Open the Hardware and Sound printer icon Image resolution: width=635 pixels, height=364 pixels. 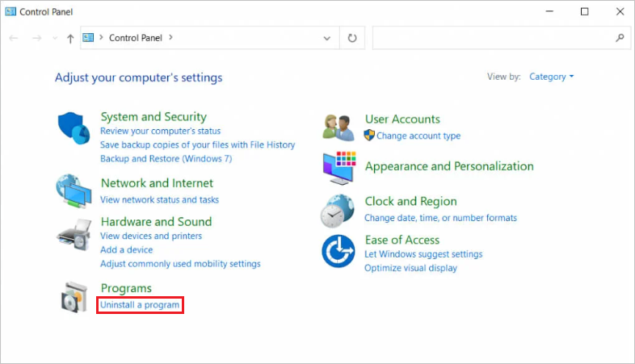[x=74, y=236]
